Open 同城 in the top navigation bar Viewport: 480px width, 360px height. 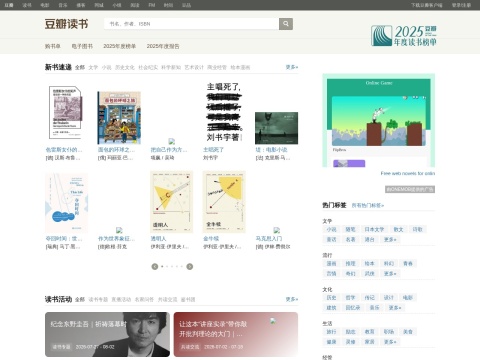99,5
